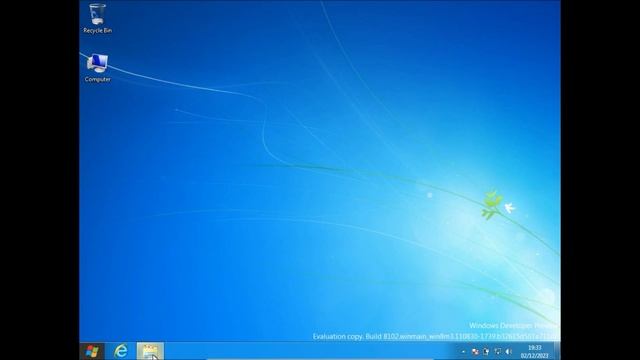Open Windows Explorer from the taskbar
The width and height of the screenshot is (640, 360).
(x=150, y=351)
